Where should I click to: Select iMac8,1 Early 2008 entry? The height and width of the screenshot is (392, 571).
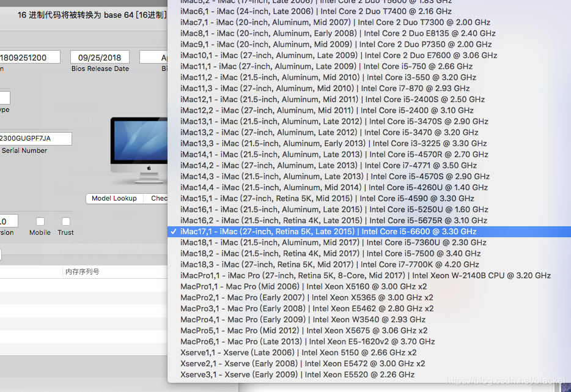point(369,33)
